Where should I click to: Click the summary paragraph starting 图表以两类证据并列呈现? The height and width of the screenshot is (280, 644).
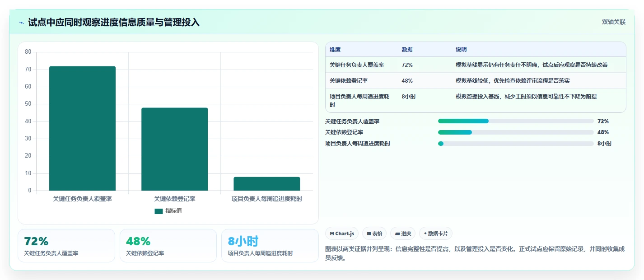[475, 253]
